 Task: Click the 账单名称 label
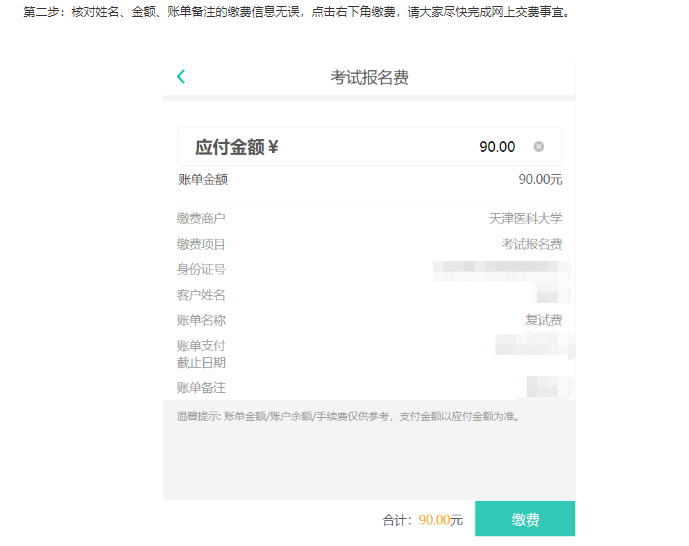(x=202, y=320)
